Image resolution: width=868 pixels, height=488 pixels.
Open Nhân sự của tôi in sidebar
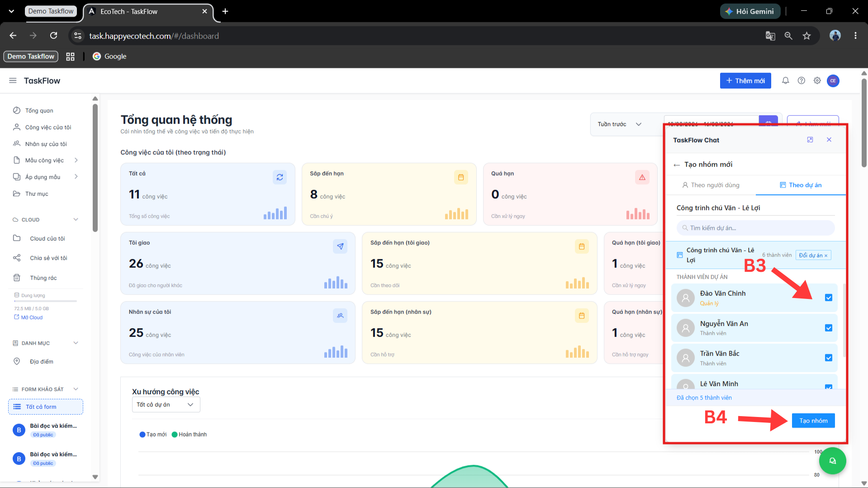[x=46, y=144]
